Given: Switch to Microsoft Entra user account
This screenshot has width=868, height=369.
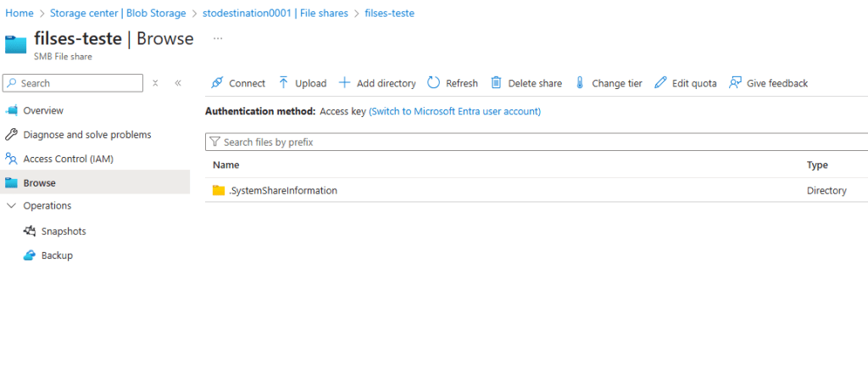Looking at the screenshot, I should [x=454, y=111].
